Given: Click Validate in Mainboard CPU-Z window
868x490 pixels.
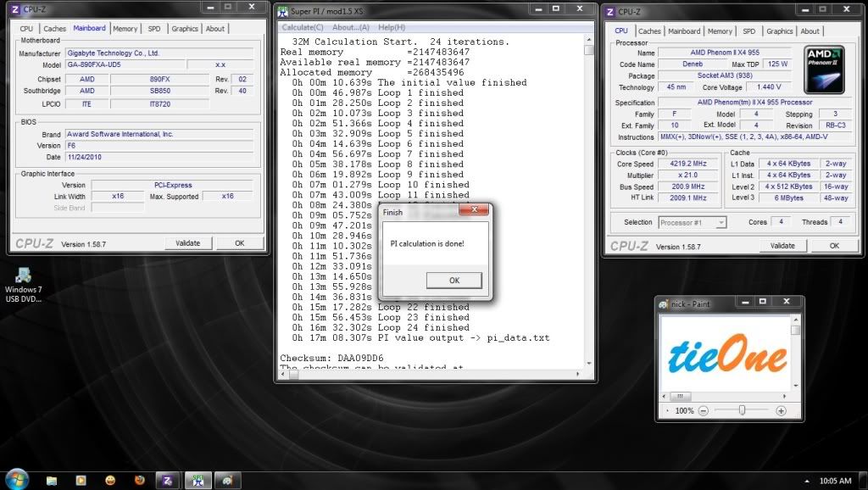Looking at the screenshot, I should (x=187, y=243).
